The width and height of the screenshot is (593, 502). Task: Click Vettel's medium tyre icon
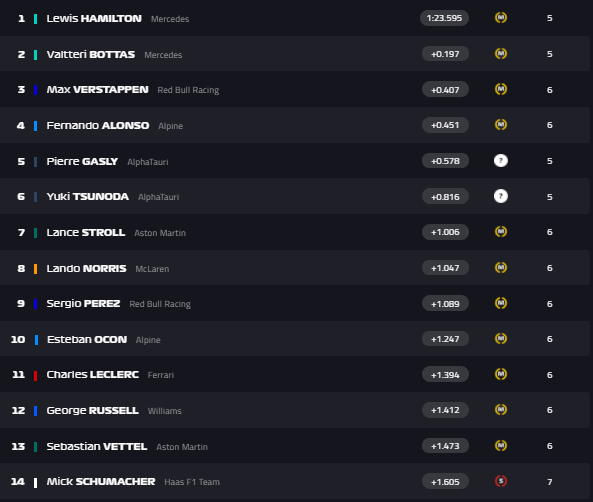501,446
